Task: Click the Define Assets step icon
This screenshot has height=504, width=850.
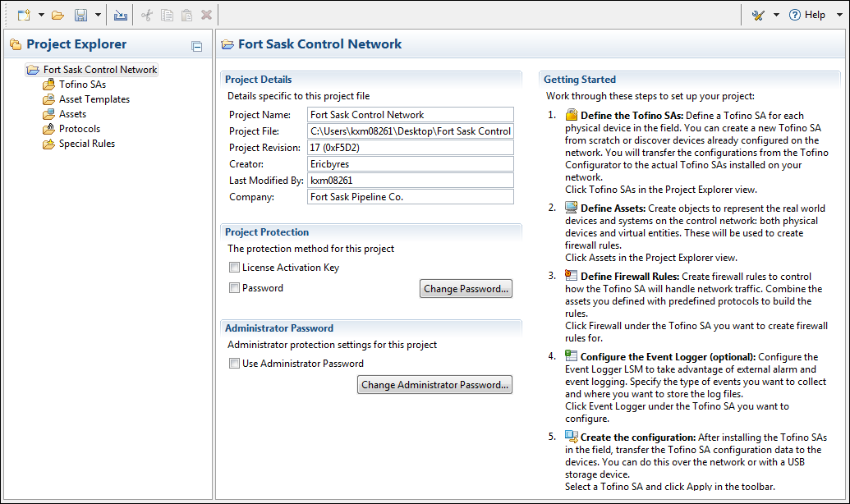Action: point(572,207)
